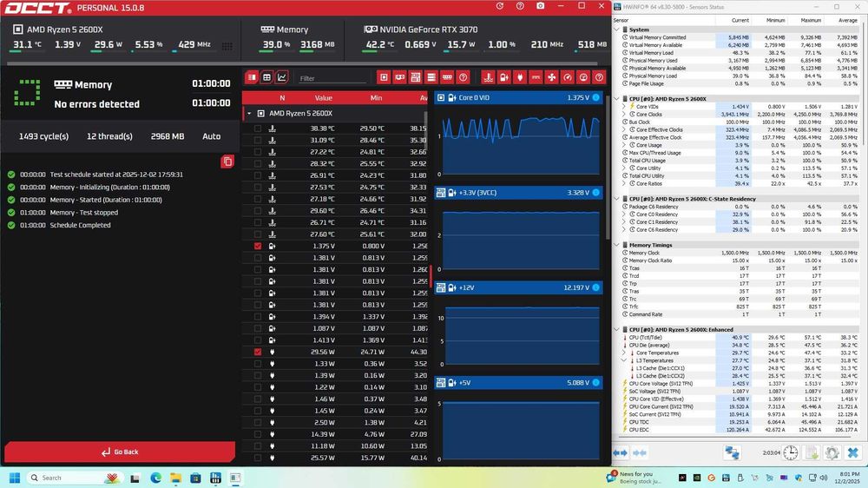
Task: Check the 31.09 °C sensor checkbox
Action: (x=258, y=140)
